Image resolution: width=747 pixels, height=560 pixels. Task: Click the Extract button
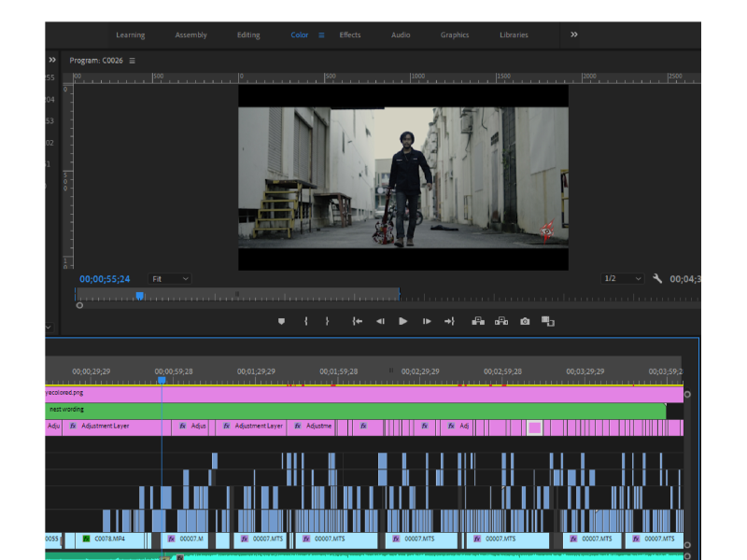(x=501, y=321)
